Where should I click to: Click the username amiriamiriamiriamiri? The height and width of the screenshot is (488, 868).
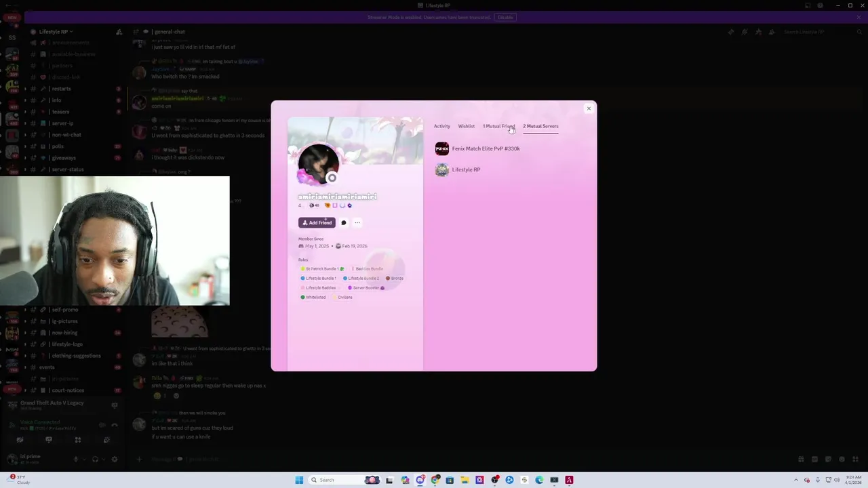click(337, 197)
